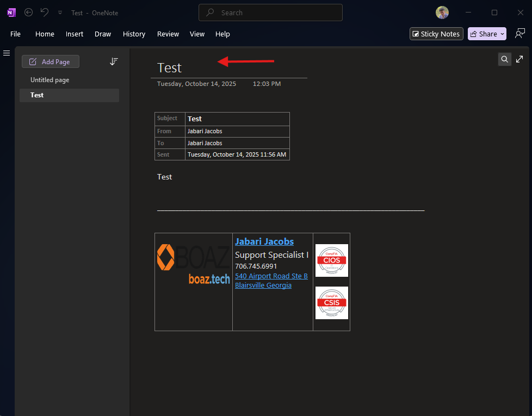
Task: Open Sticky Notes
Action: [436, 34]
